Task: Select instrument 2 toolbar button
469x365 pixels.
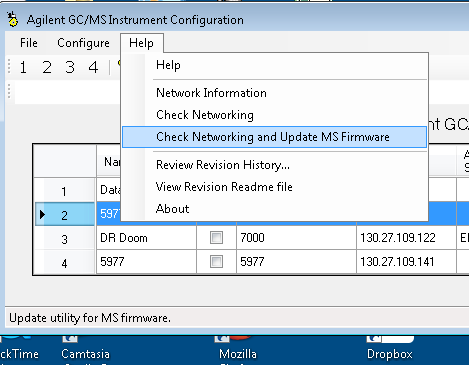Action: click(x=47, y=67)
